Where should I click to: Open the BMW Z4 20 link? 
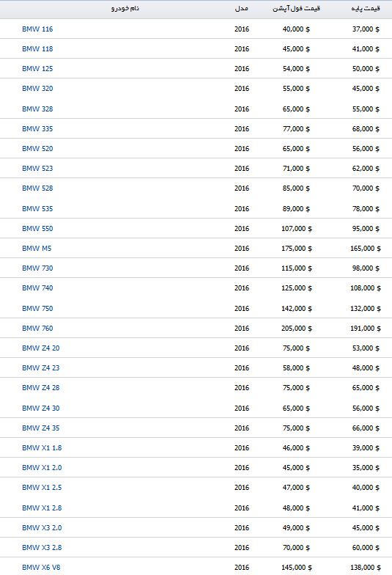click(41, 348)
